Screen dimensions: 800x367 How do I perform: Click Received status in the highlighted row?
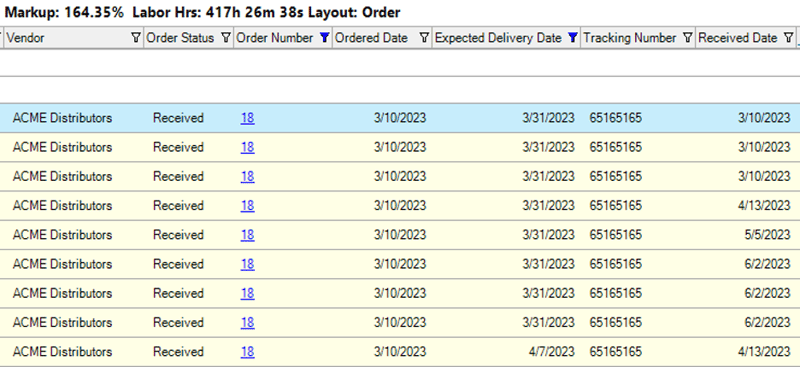coord(178,118)
